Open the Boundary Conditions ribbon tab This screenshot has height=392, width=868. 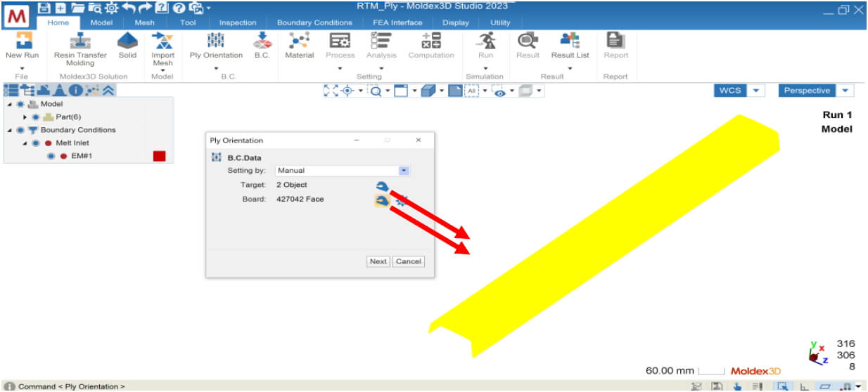pyautogui.click(x=314, y=22)
